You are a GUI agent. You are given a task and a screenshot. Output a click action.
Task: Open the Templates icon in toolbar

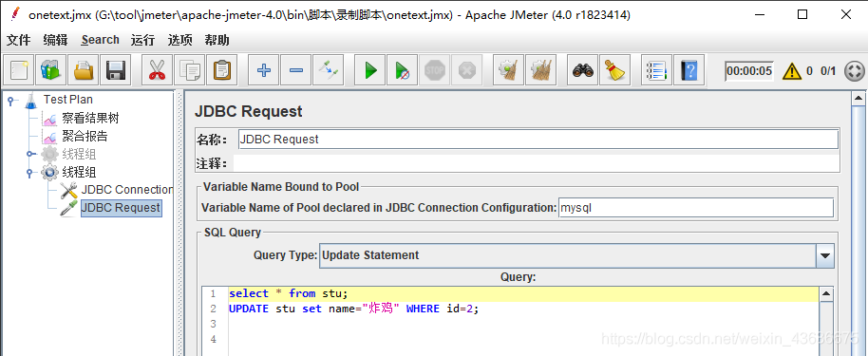pyautogui.click(x=51, y=70)
